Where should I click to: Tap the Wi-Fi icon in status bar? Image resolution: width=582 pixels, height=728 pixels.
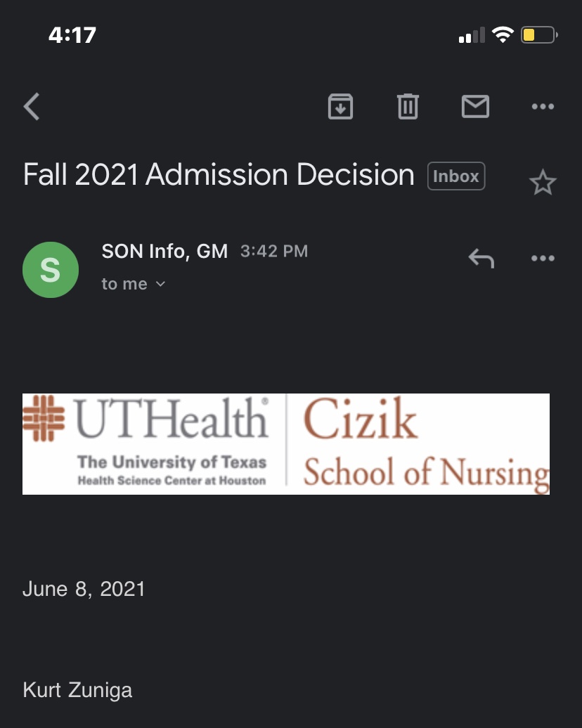tap(503, 35)
